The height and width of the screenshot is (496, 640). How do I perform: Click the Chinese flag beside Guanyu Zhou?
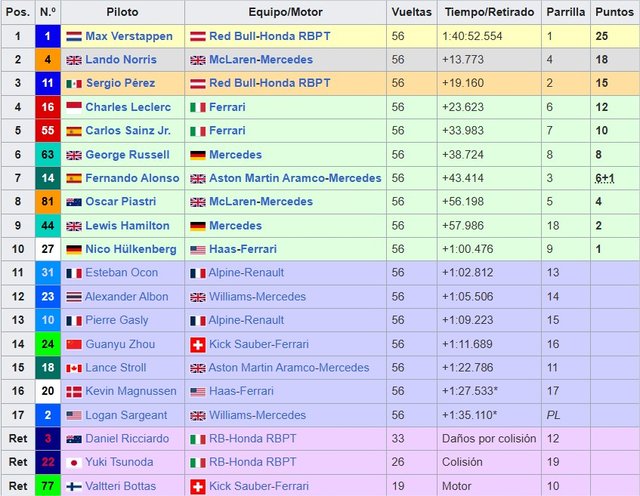pyautogui.click(x=74, y=345)
